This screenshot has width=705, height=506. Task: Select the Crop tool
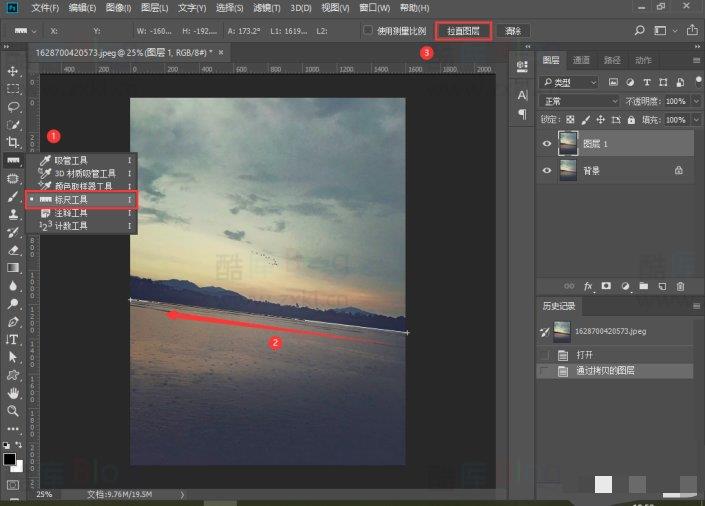14,142
